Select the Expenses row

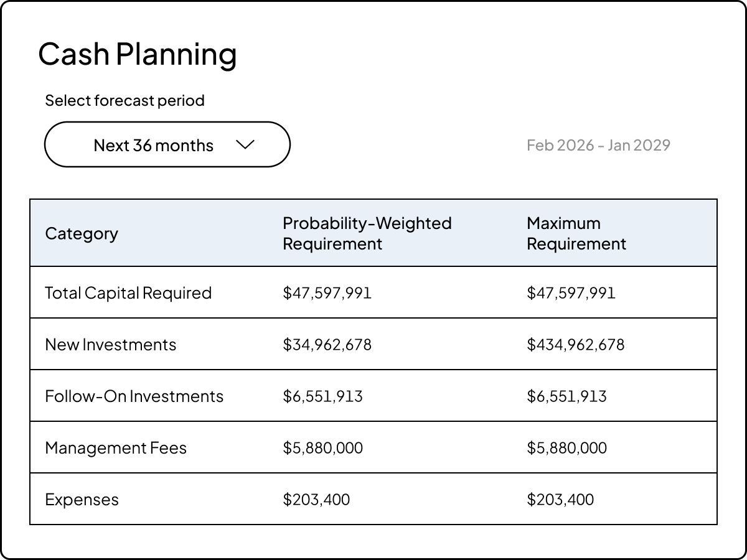tap(80, 499)
